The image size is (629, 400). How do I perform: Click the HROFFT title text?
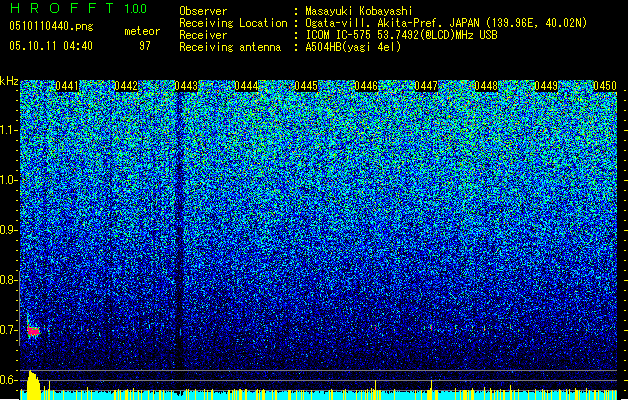[63, 8]
